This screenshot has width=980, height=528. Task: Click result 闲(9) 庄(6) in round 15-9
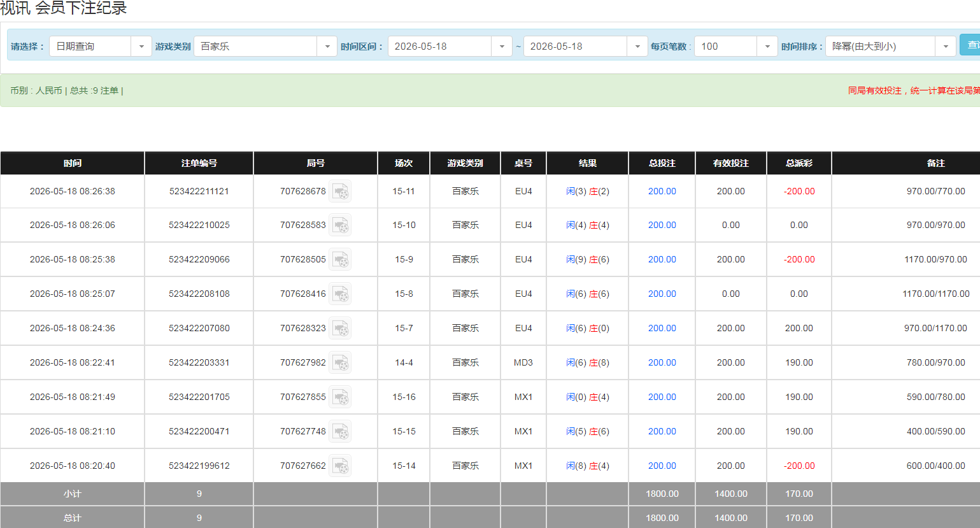pyautogui.click(x=588, y=259)
